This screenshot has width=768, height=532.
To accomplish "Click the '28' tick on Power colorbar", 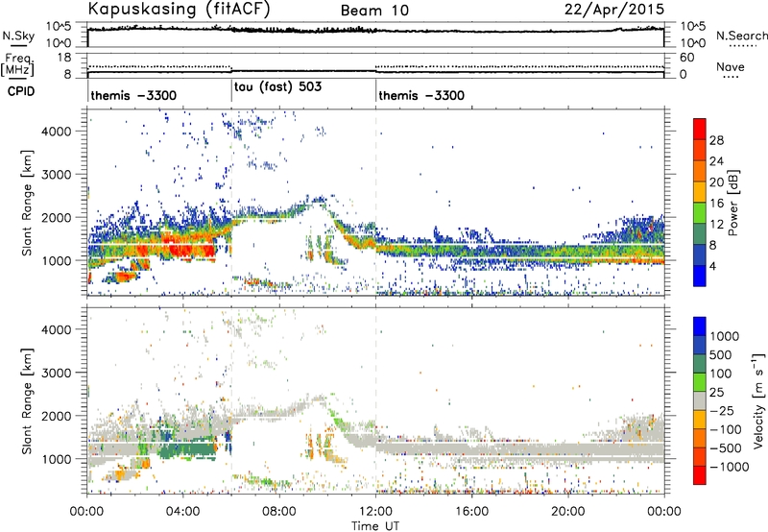I will pos(716,140).
